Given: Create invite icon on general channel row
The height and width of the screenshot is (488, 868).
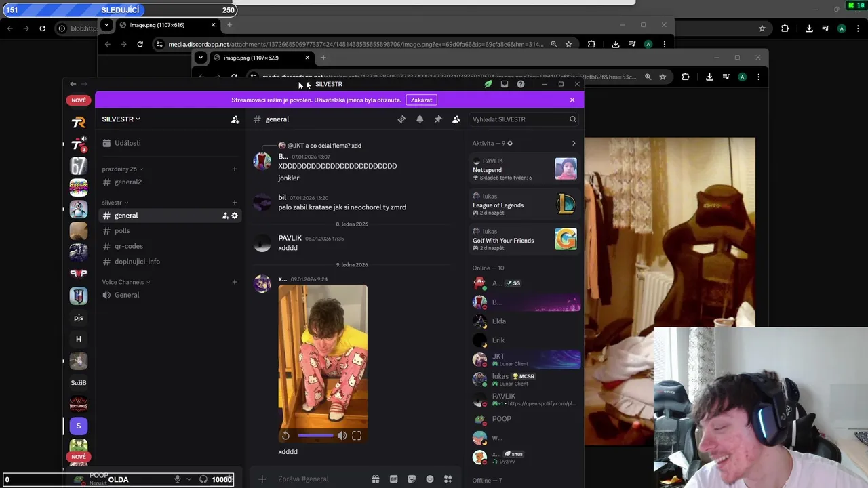Looking at the screenshot, I should [x=225, y=216].
